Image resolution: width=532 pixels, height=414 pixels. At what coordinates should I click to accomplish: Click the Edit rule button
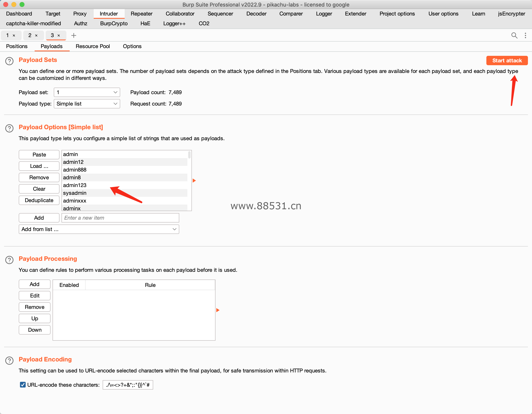click(x=35, y=296)
